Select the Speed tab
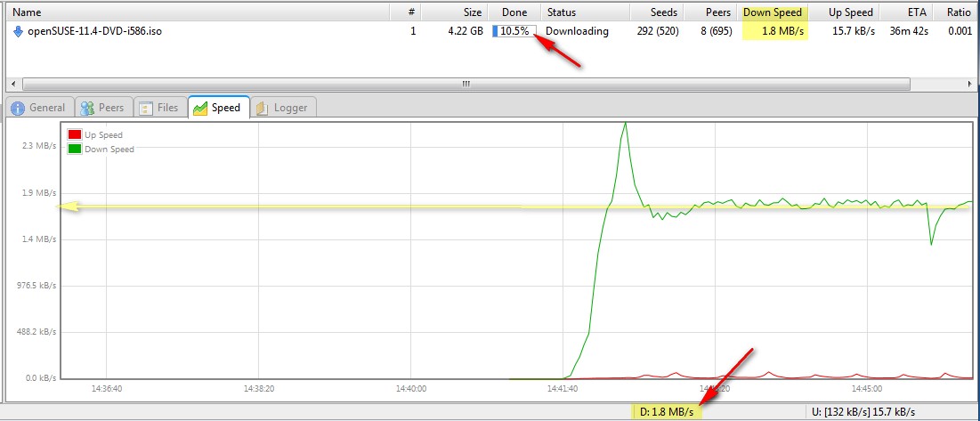Image resolution: width=980 pixels, height=421 pixels. point(218,108)
